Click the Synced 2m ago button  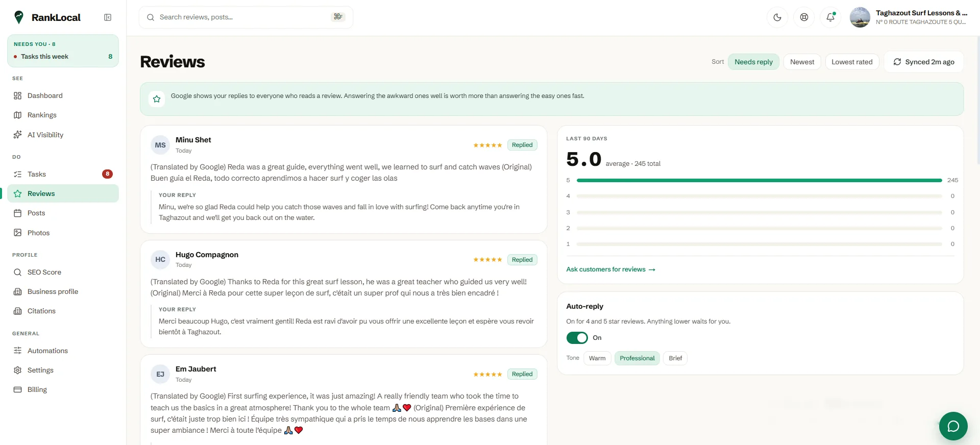pos(923,62)
